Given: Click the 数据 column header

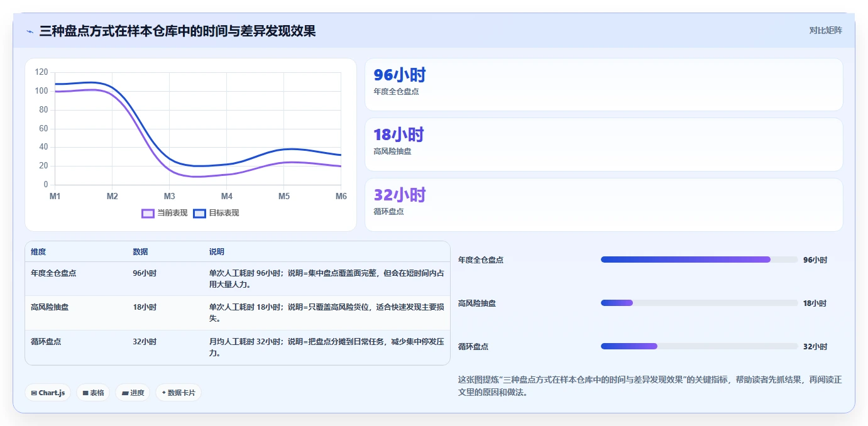Looking at the screenshot, I should point(140,252).
